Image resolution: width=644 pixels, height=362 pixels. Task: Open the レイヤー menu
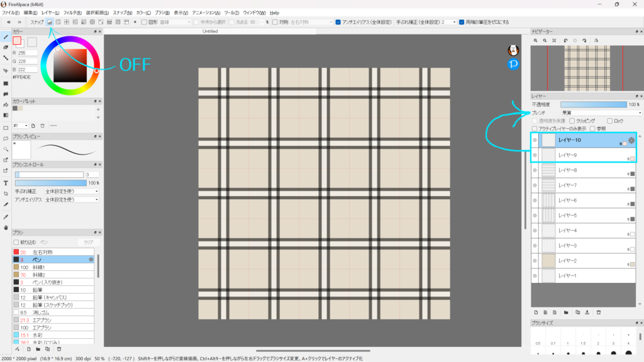tap(50, 13)
